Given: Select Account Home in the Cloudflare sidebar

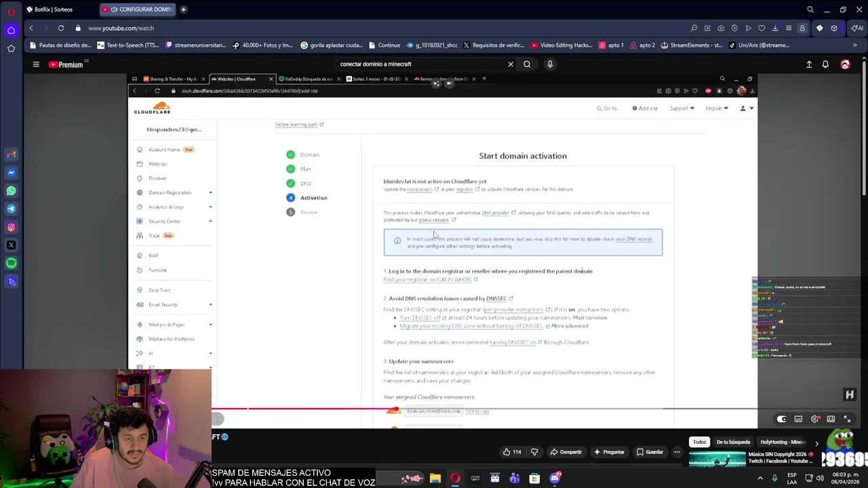Looking at the screenshot, I should point(165,150).
